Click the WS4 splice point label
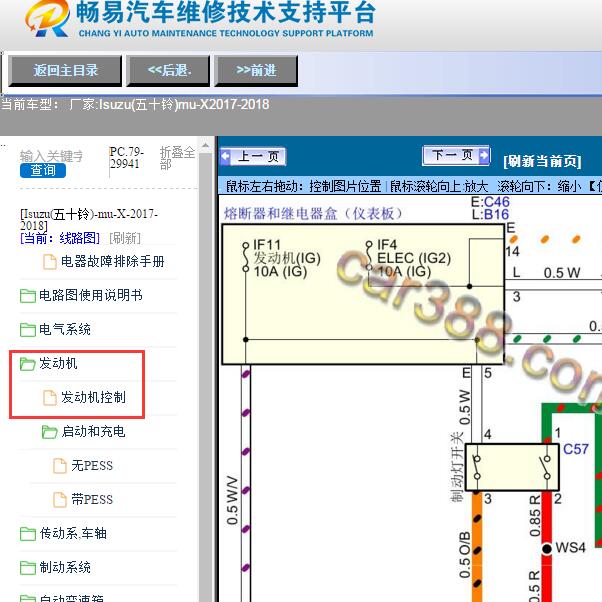 coord(571,547)
